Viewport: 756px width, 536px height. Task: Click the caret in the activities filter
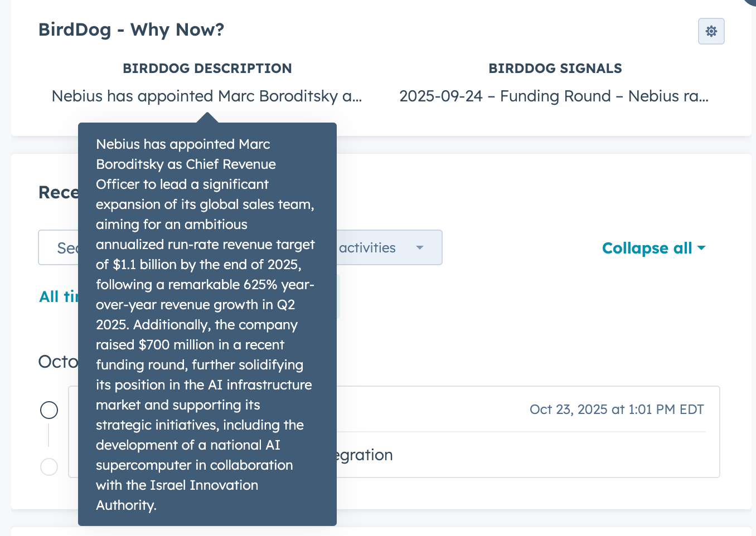point(420,248)
